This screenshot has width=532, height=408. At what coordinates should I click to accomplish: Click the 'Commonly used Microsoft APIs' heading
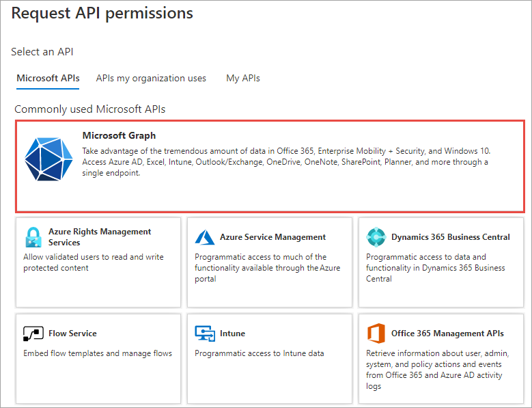point(90,109)
